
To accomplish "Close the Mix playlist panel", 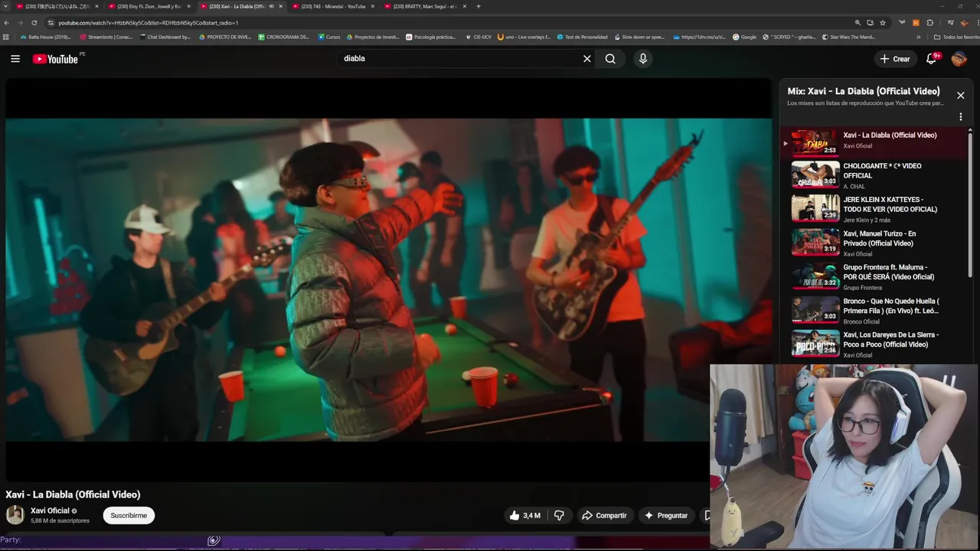I will click(x=960, y=96).
